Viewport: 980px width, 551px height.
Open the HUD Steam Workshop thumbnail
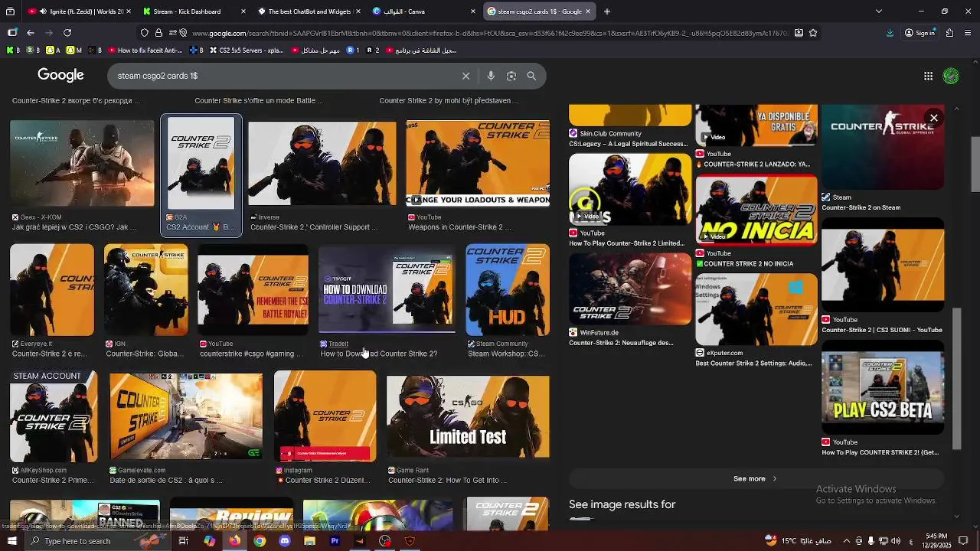click(508, 290)
